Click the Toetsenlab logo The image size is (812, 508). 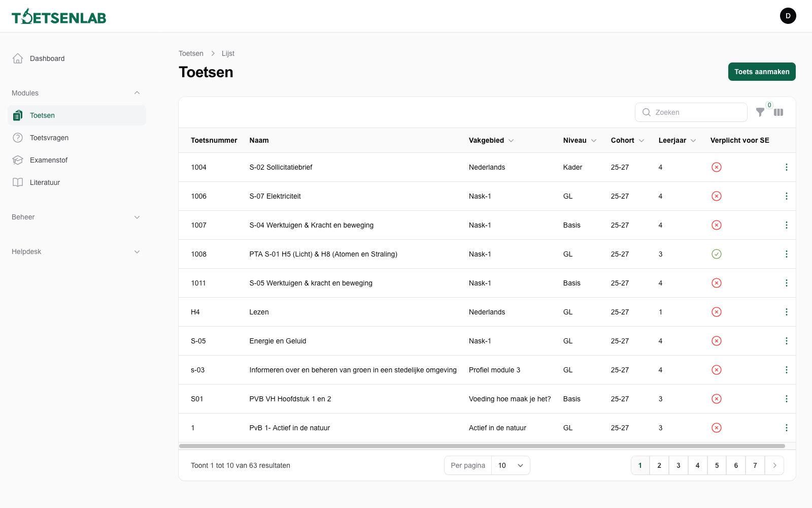[58, 16]
